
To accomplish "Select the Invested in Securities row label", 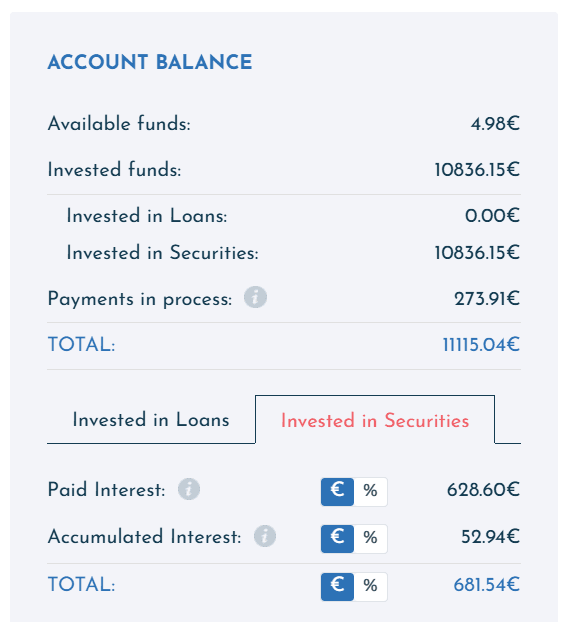I will [163, 253].
